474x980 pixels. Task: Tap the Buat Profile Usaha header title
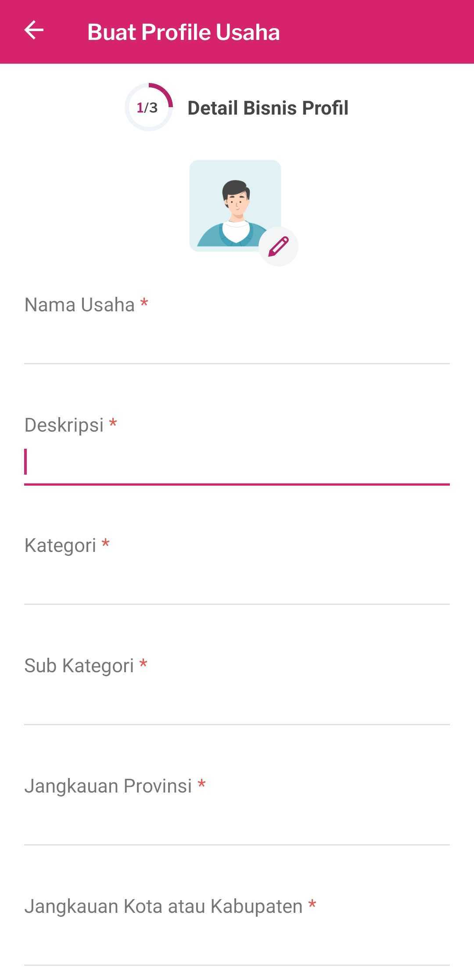183,32
